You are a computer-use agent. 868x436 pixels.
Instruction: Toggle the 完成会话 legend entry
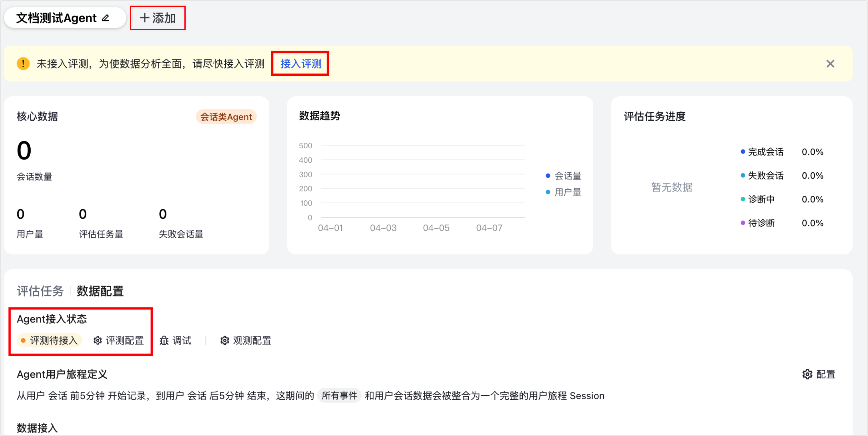pyautogui.click(x=762, y=152)
